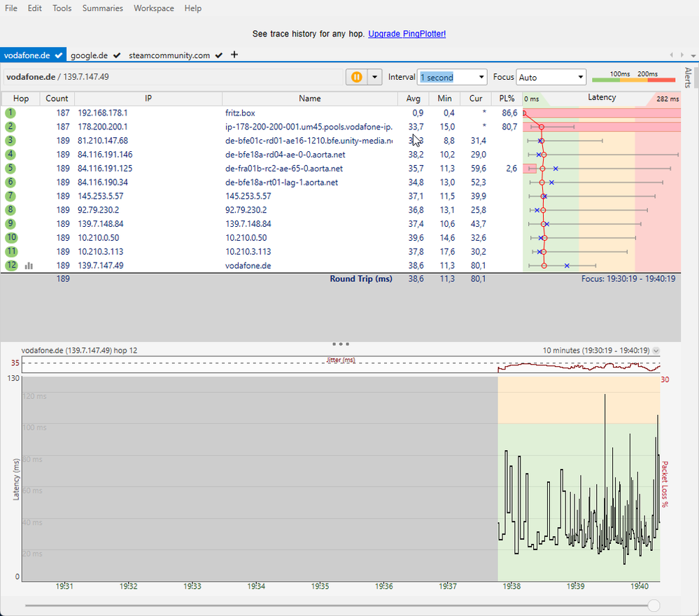Sort by the Min column header
The image size is (699, 616).
(444, 99)
